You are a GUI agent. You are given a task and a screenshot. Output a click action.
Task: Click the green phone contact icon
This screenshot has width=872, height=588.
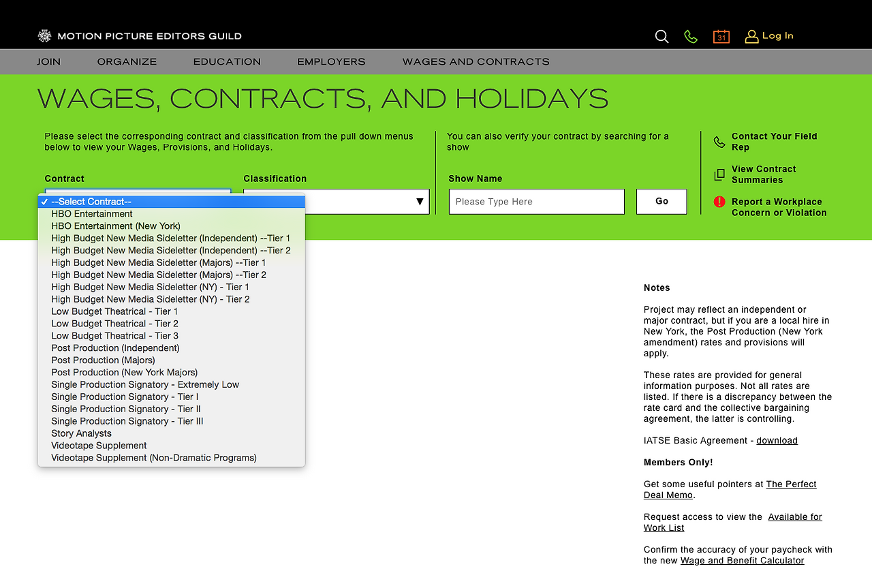coord(691,36)
